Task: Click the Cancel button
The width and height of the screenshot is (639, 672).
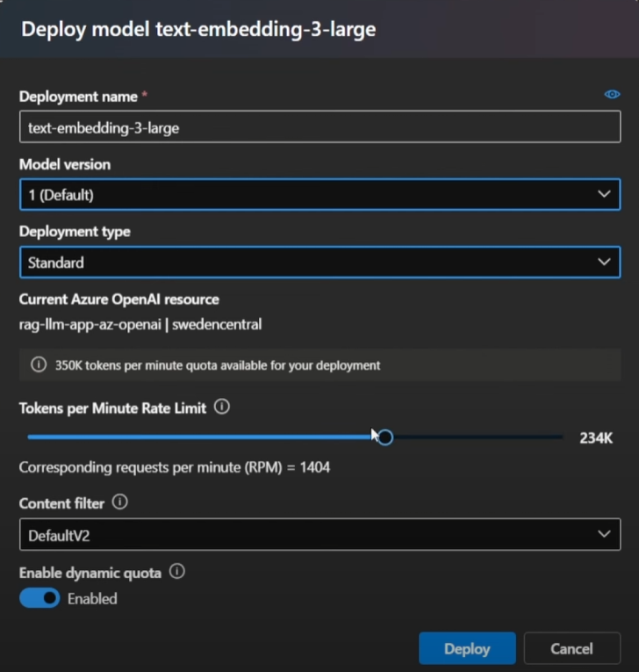Action: point(571,648)
